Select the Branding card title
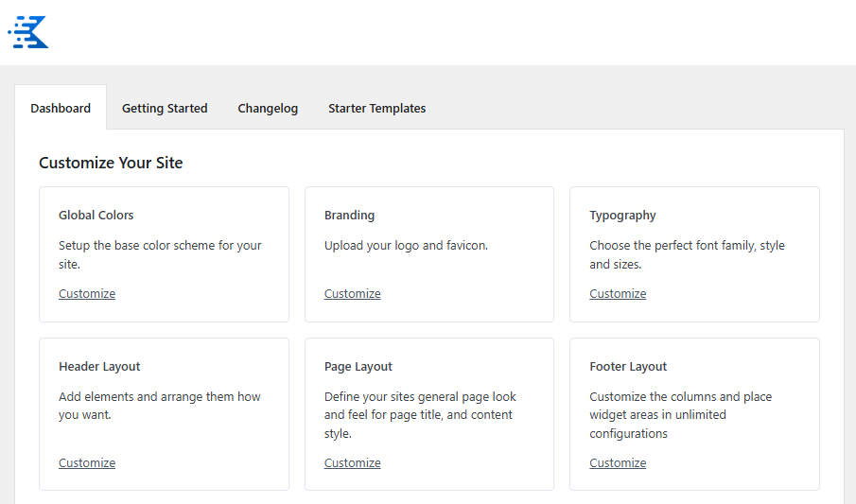Screen dimensions: 856x504 point(349,216)
